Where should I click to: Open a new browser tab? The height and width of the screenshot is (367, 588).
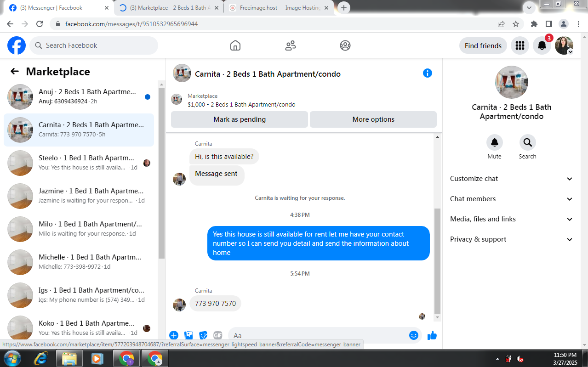(343, 8)
